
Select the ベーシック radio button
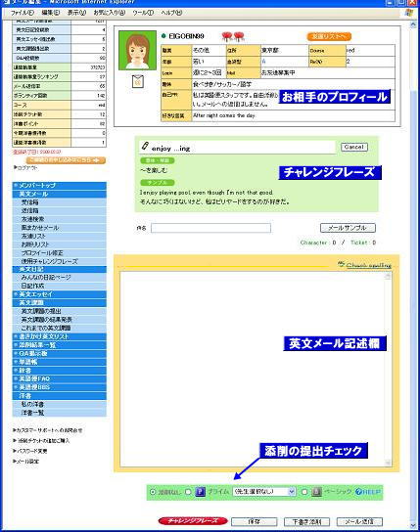pyautogui.click(x=304, y=492)
